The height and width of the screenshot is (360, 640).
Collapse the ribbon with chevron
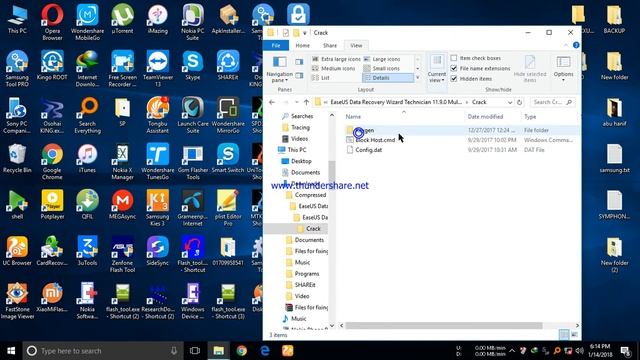[566, 45]
